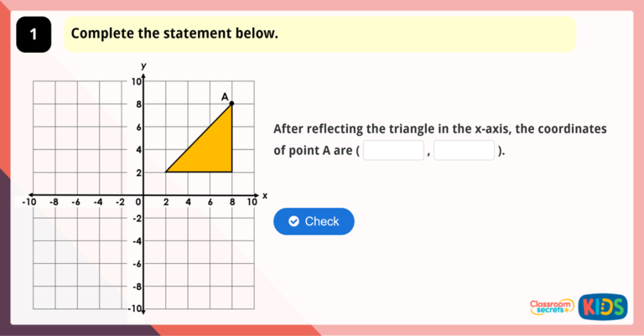Click the colorful KIDS logo
The width and height of the screenshot is (644, 336).
pos(602,307)
